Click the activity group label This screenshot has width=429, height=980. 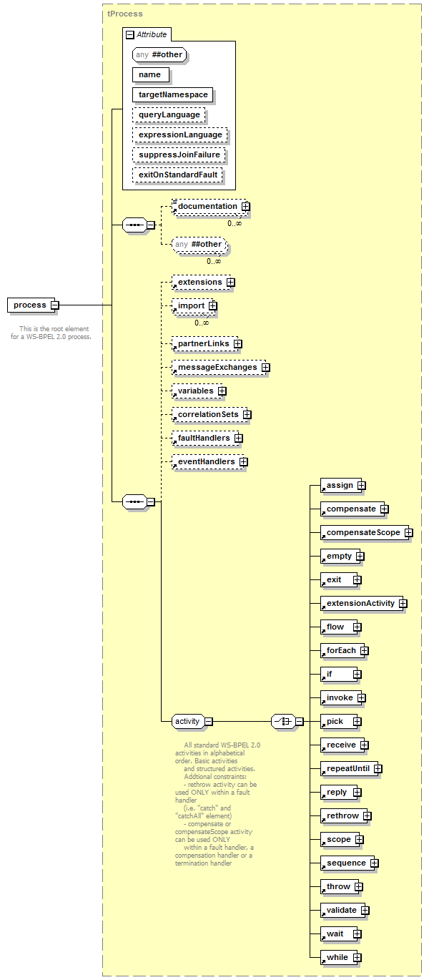(188, 721)
